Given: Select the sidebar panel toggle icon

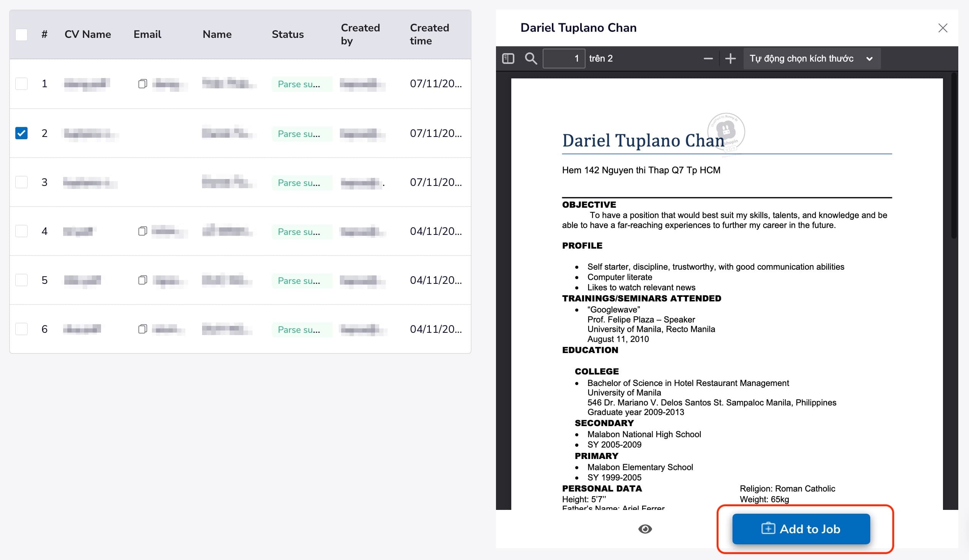Looking at the screenshot, I should click(x=508, y=58).
